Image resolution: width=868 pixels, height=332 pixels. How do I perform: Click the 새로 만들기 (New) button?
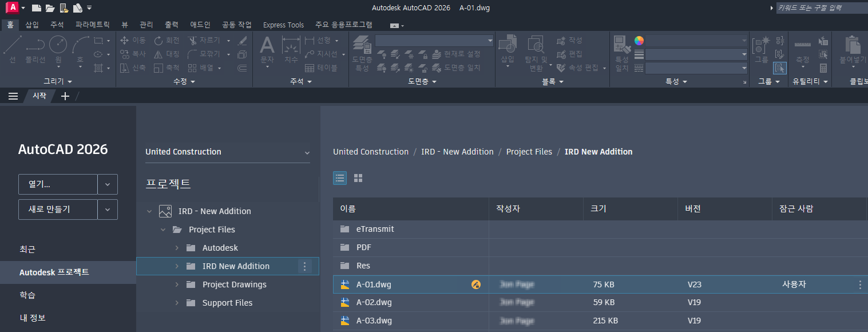pos(58,210)
